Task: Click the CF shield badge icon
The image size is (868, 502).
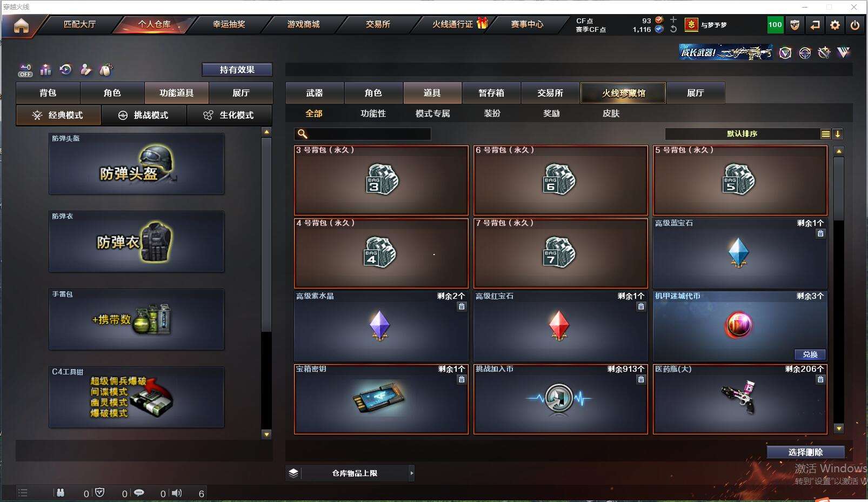Action: coord(795,25)
